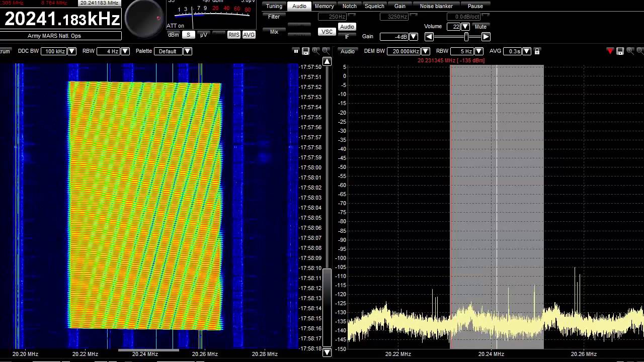Open the DDC BW dropdown

pyautogui.click(x=72, y=51)
